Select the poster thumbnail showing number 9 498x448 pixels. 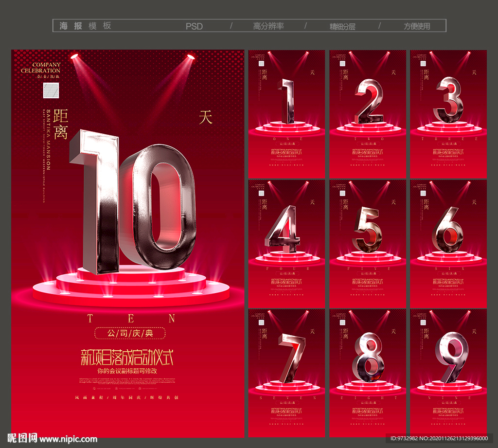(448, 373)
